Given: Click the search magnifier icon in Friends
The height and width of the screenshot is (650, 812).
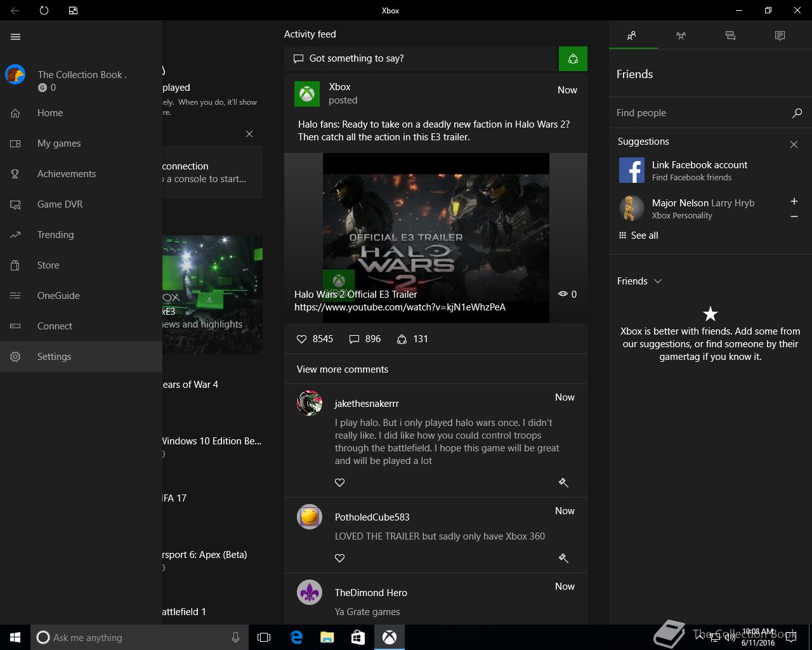Looking at the screenshot, I should (x=797, y=113).
